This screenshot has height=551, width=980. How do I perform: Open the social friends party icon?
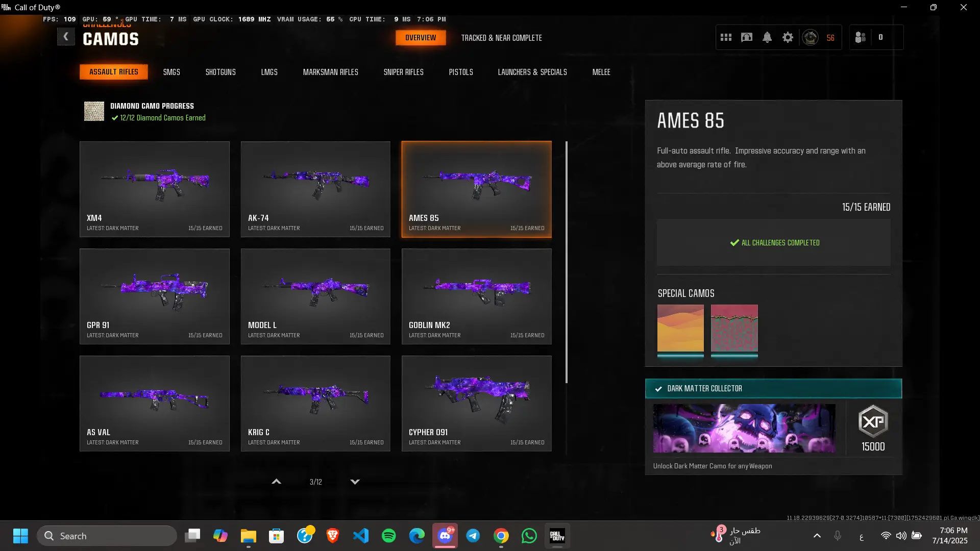click(861, 37)
